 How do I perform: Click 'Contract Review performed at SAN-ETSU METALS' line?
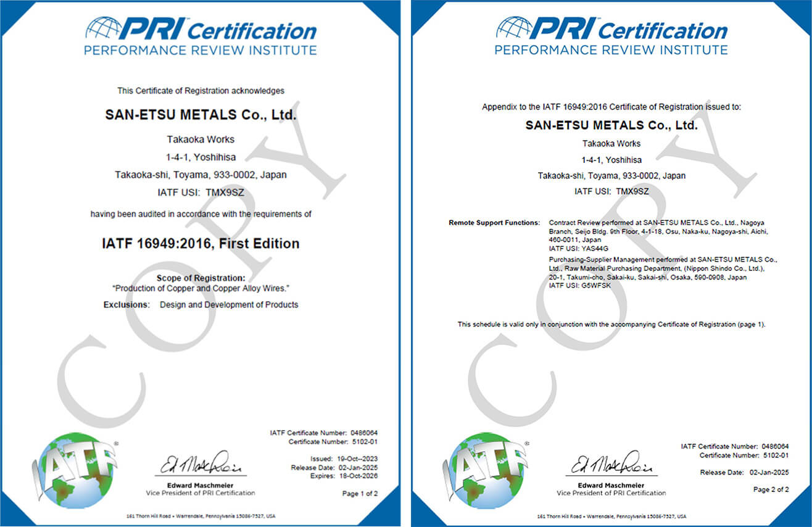(657, 222)
